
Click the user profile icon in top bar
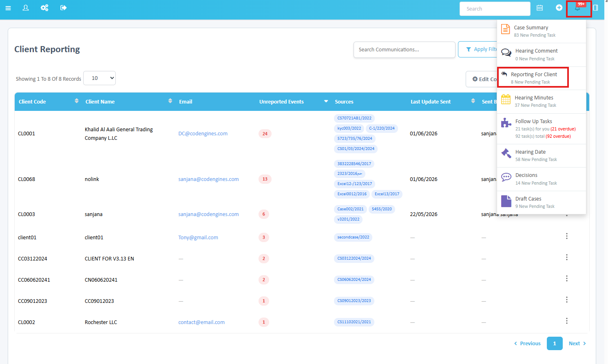(x=26, y=8)
